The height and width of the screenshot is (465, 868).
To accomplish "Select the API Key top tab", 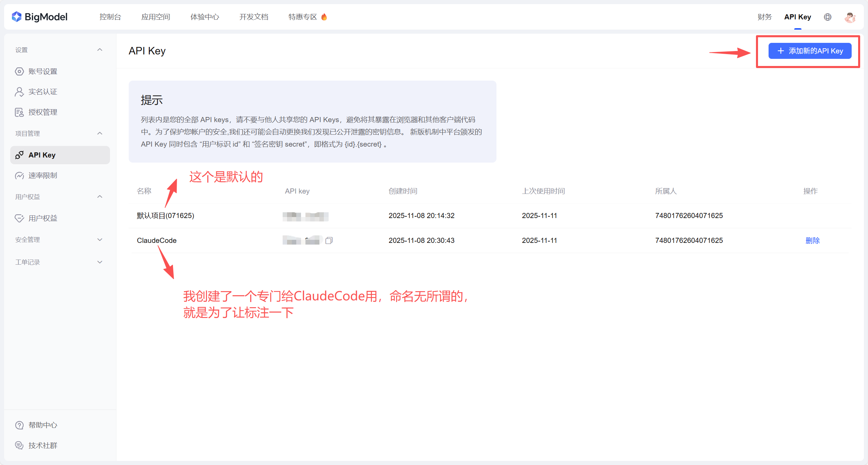I will coord(798,17).
